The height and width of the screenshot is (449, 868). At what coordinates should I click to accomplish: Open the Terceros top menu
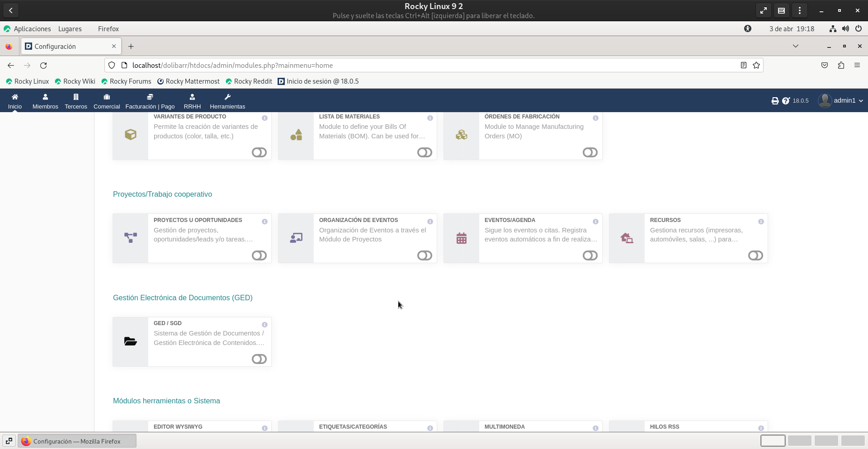click(x=76, y=101)
